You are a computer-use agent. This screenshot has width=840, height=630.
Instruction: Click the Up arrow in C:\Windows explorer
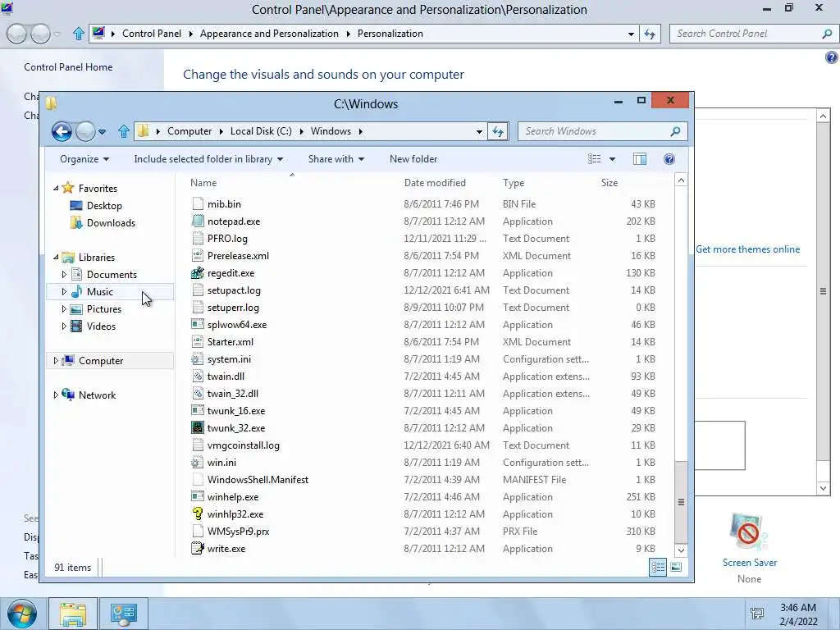tap(124, 131)
